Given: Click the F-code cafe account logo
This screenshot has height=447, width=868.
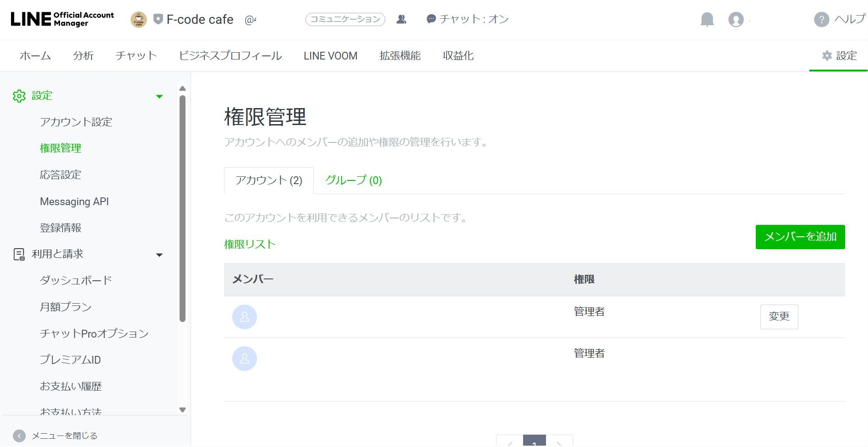Looking at the screenshot, I should (x=138, y=19).
